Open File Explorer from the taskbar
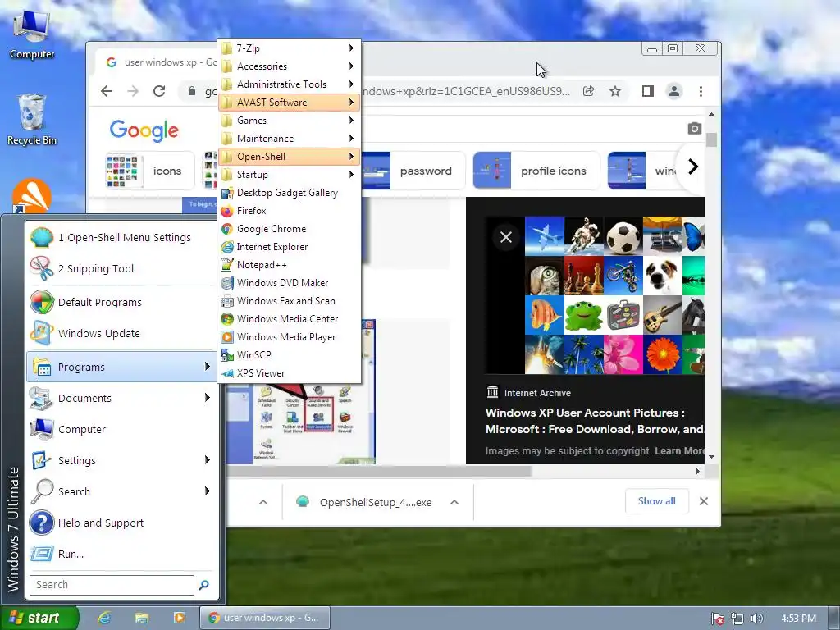This screenshot has width=840, height=630. [142, 618]
